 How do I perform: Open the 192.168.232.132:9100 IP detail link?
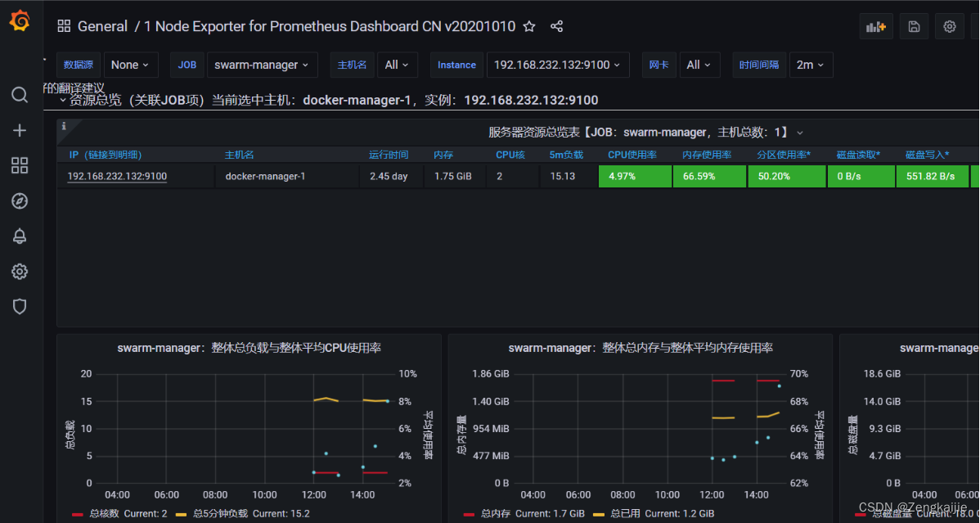[117, 177]
